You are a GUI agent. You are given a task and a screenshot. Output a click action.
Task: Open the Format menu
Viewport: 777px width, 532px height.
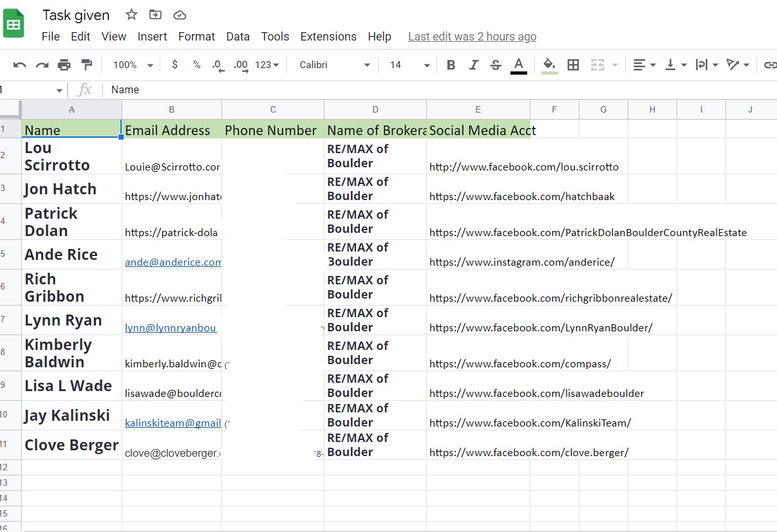click(x=196, y=37)
